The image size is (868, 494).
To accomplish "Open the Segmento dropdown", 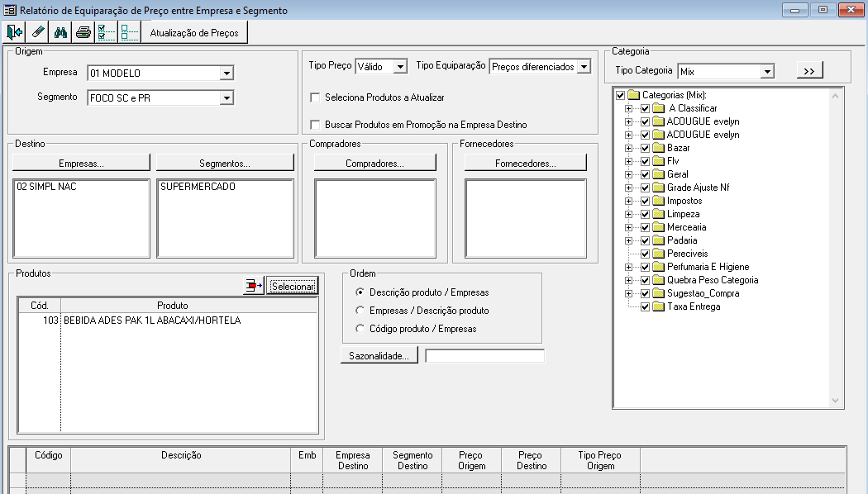I will (x=227, y=98).
